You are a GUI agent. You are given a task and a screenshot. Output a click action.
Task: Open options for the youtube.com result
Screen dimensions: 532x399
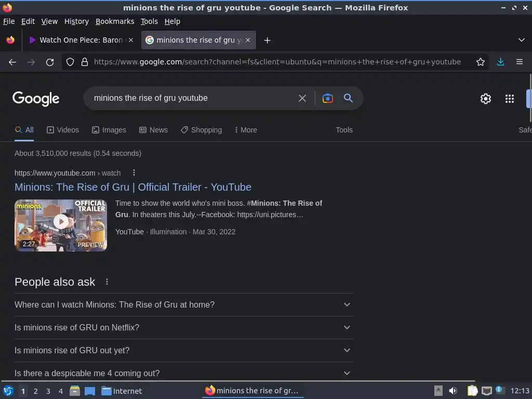[x=134, y=172]
